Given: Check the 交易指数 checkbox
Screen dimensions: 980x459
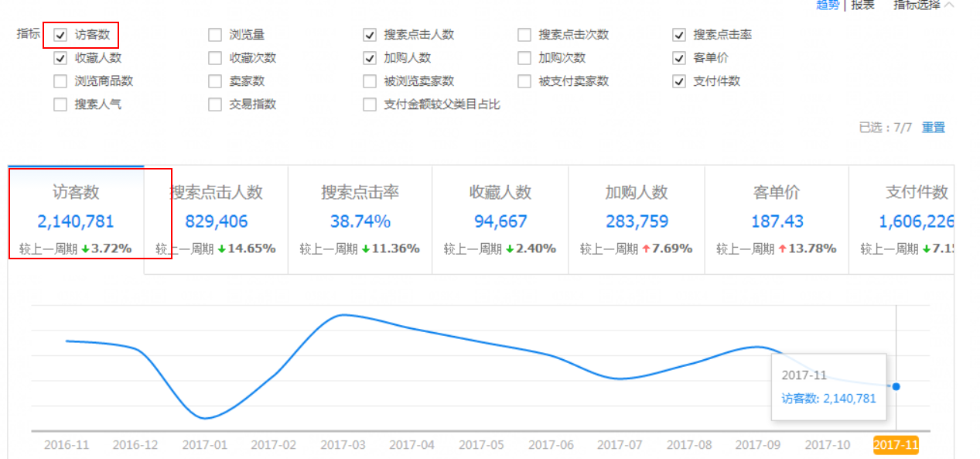Looking at the screenshot, I should click(215, 104).
